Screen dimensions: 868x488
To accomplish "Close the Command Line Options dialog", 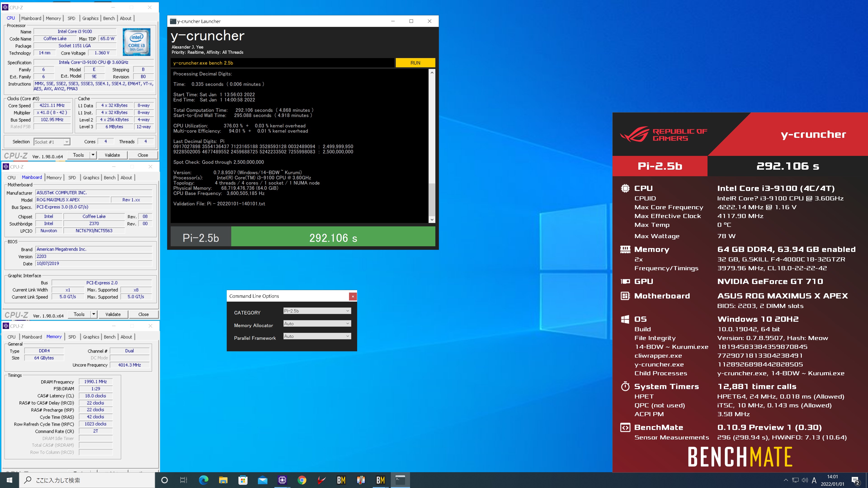I will pyautogui.click(x=353, y=296).
